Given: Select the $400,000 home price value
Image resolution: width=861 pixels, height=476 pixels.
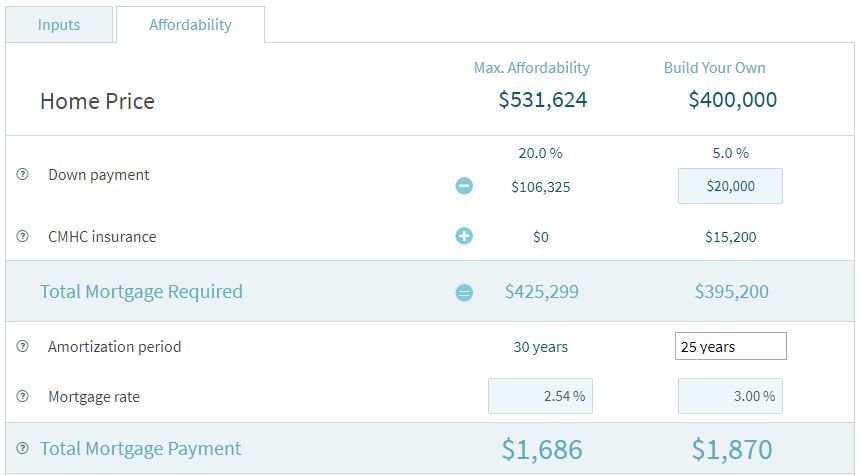Looking at the screenshot, I should (732, 100).
